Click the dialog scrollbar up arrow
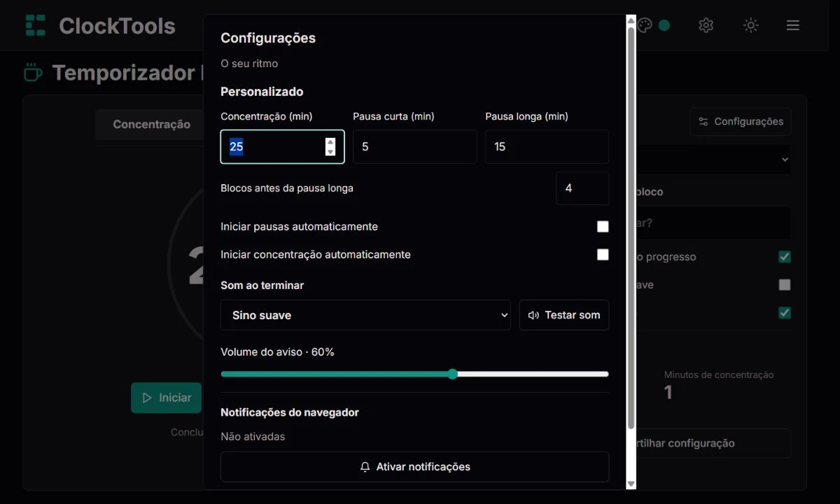 pyautogui.click(x=631, y=22)
